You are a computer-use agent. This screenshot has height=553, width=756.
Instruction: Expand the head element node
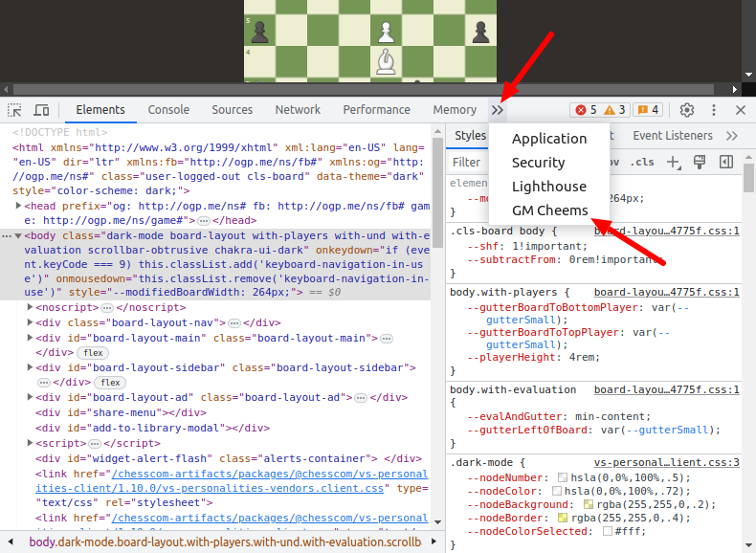pyautogui.click(x=18, y=206)
